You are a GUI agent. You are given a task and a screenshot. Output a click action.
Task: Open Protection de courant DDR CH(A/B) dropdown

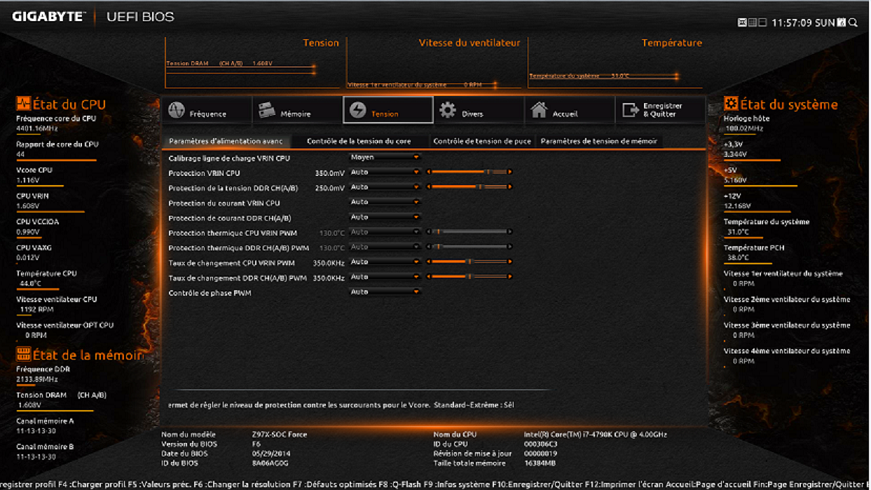point(384,217)
